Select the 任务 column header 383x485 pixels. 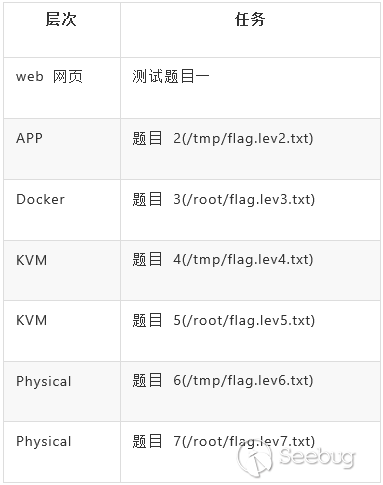point(250,19)
